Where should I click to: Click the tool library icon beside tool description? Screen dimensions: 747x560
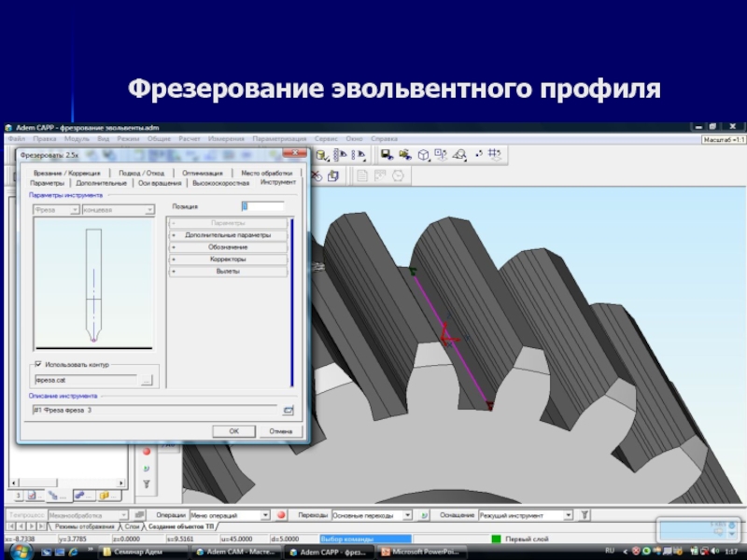pos(289,410)
